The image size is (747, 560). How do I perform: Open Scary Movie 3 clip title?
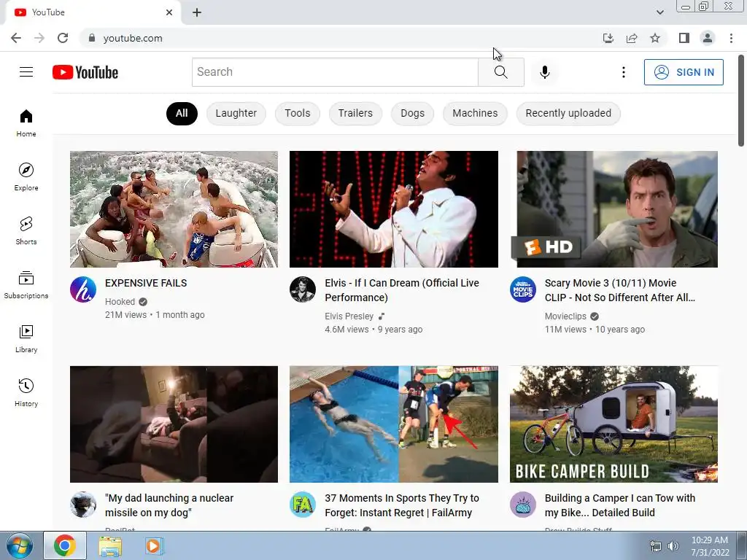pyautogui.click(x=620, y=290)
